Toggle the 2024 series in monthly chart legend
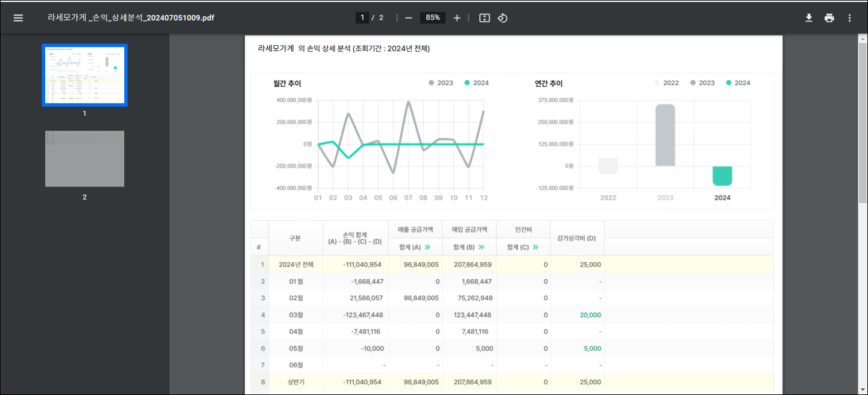 [476, 83]
